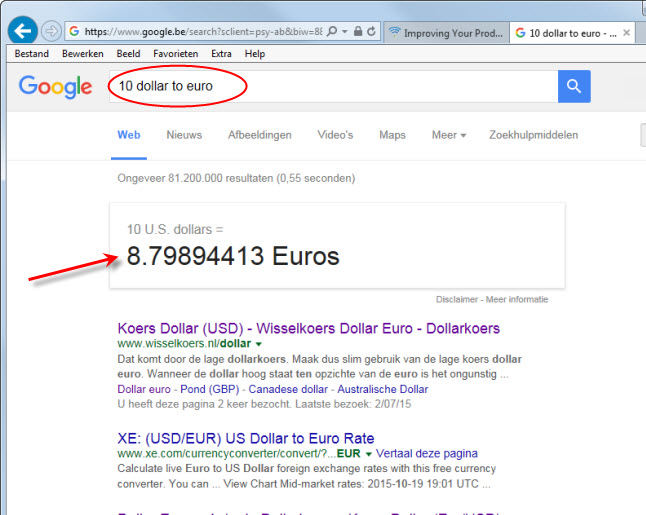Open the Disclaimer link
Image resolution: width=646 pixels, height=515 pixels.
pos(456,300)
